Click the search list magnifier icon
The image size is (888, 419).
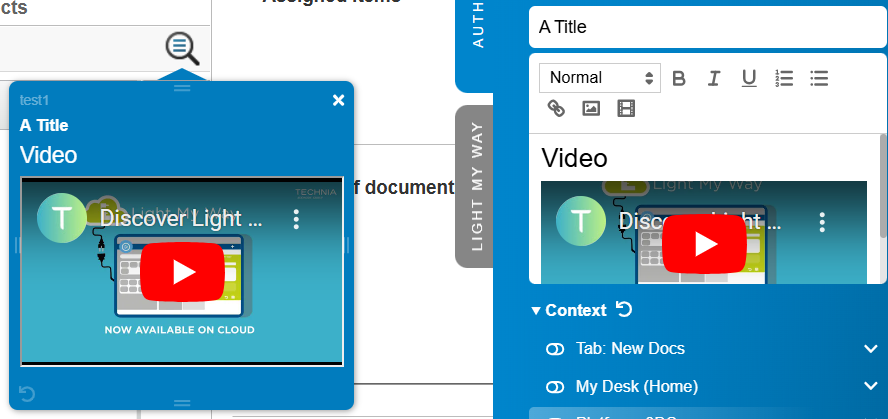pos(182,48)
